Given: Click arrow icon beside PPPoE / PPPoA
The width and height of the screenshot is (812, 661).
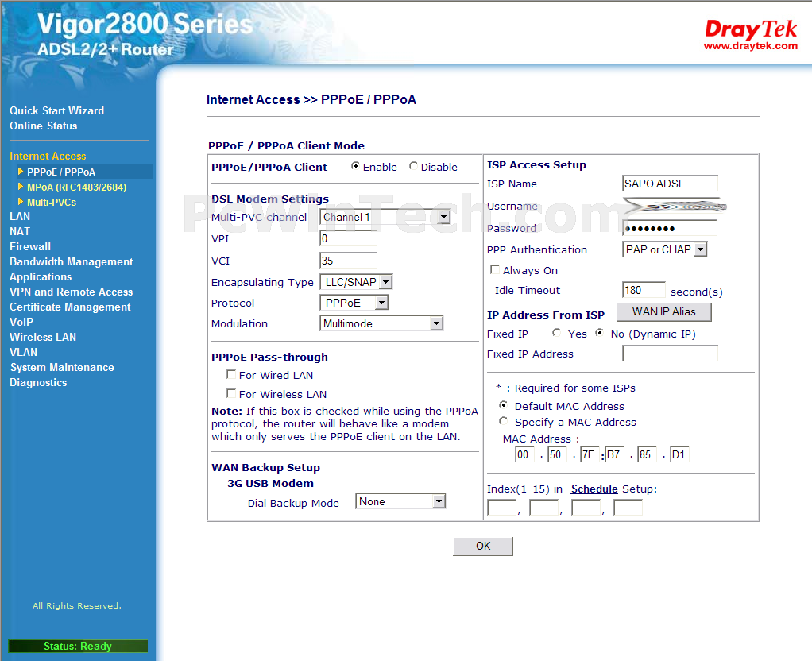Looking at the screenshot, I should click(21, 171).
